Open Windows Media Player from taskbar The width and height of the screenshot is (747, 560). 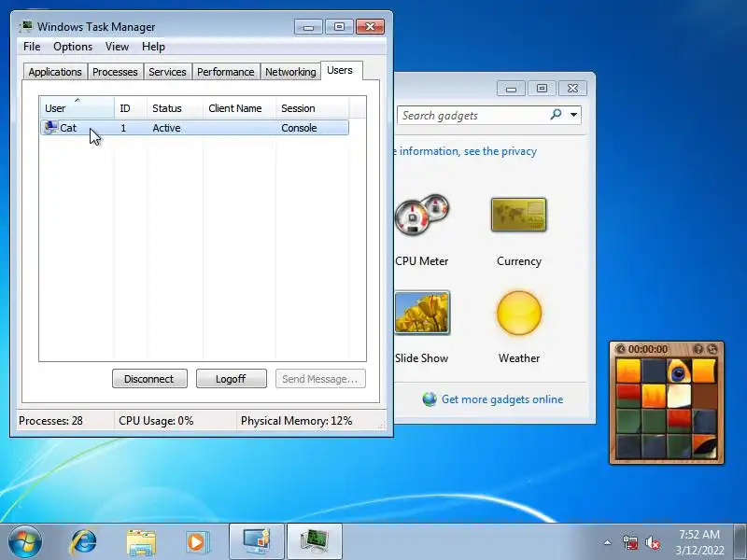coord(196,542)
